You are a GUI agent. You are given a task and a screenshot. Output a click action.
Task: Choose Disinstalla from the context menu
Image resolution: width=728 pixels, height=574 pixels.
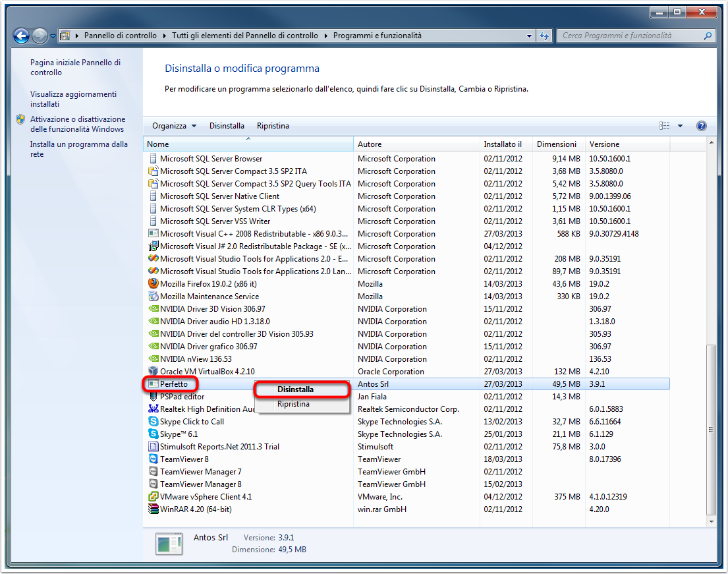click(302, 389)
